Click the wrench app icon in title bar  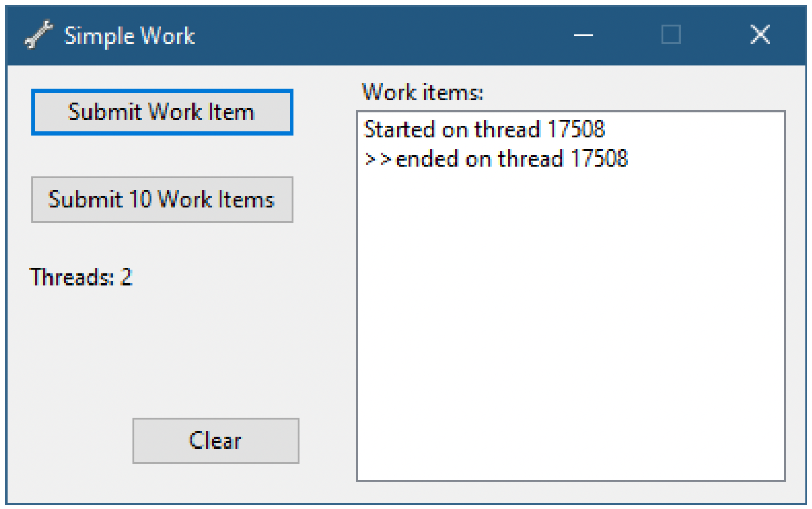39,35
